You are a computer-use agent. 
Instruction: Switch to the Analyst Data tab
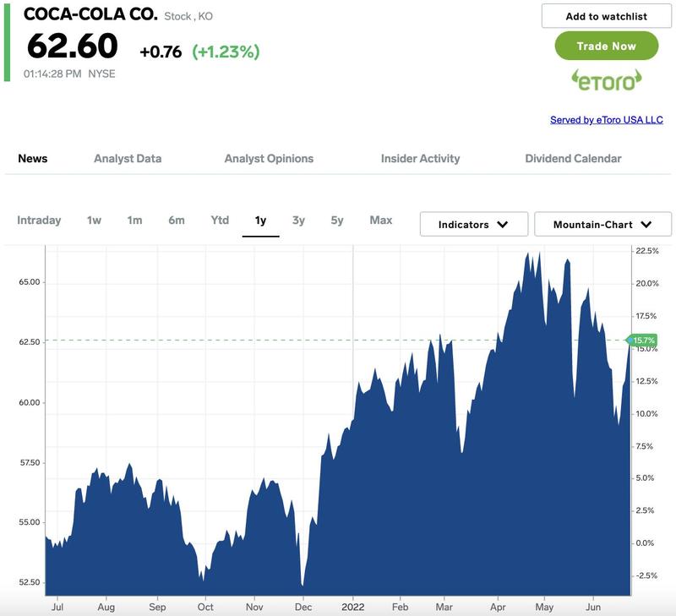click(x=128, y=158)
